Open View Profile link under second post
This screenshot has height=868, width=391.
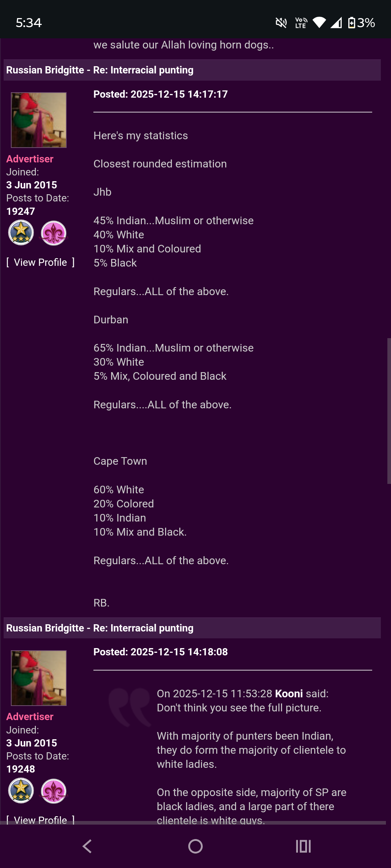[x=41, y=820]
